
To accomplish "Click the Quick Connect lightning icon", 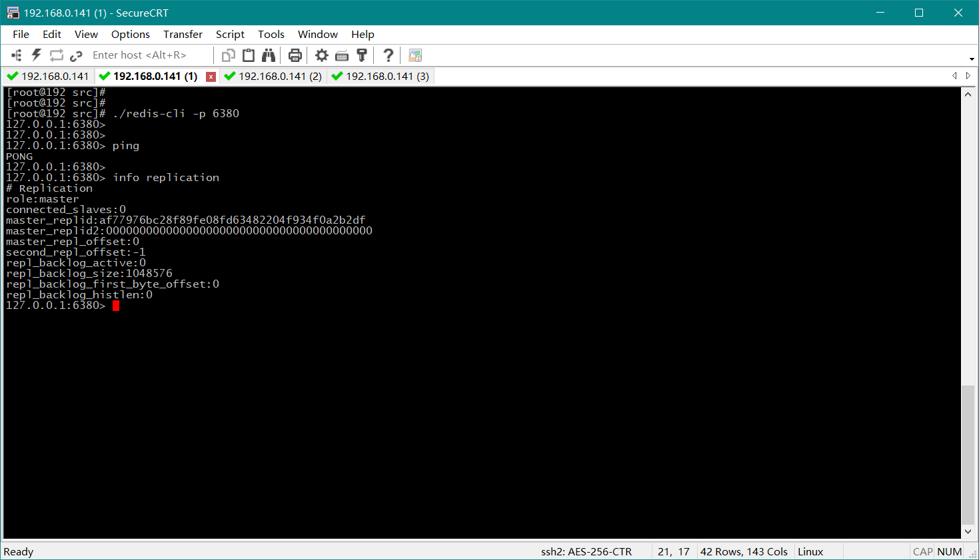I will (x=37, y=55).
